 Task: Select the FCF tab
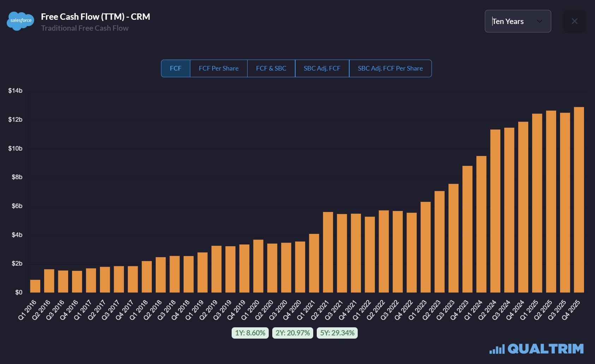tap(175, 68)
